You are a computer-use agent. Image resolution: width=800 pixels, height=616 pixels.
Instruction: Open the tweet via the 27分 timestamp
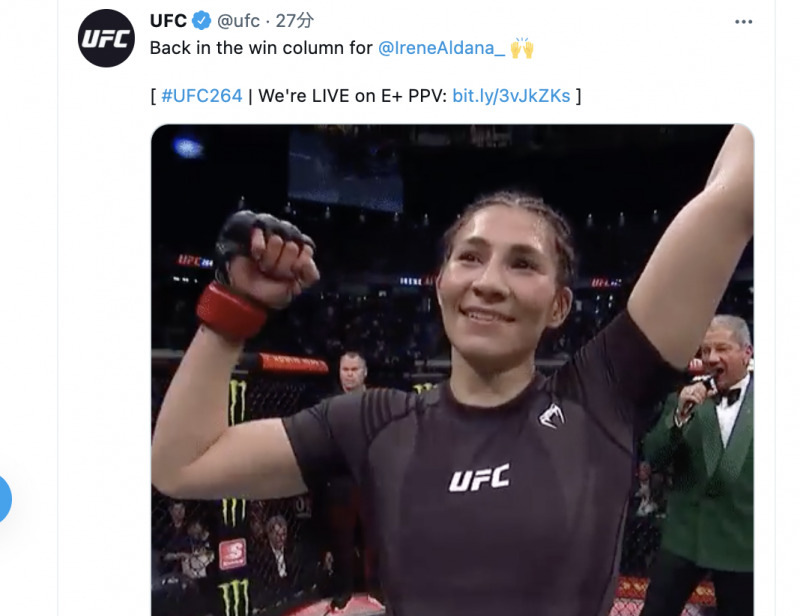pyautogui.click(x=294, y=21)
